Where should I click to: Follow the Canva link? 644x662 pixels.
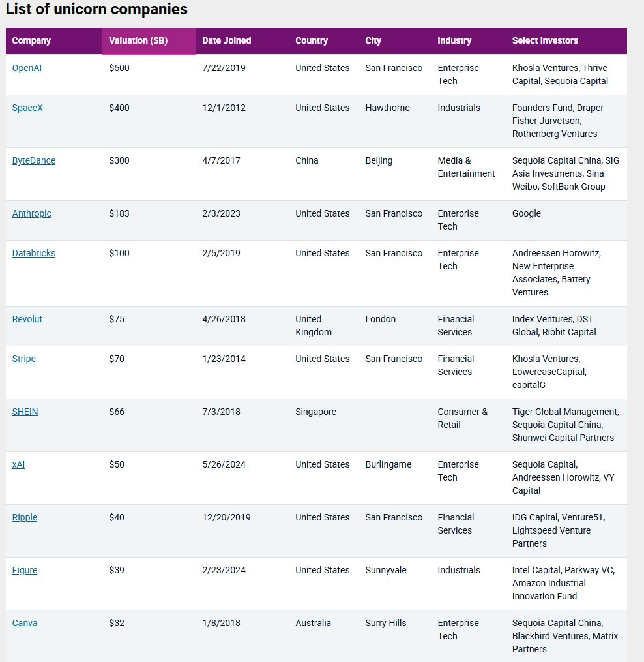coord(25,623)
